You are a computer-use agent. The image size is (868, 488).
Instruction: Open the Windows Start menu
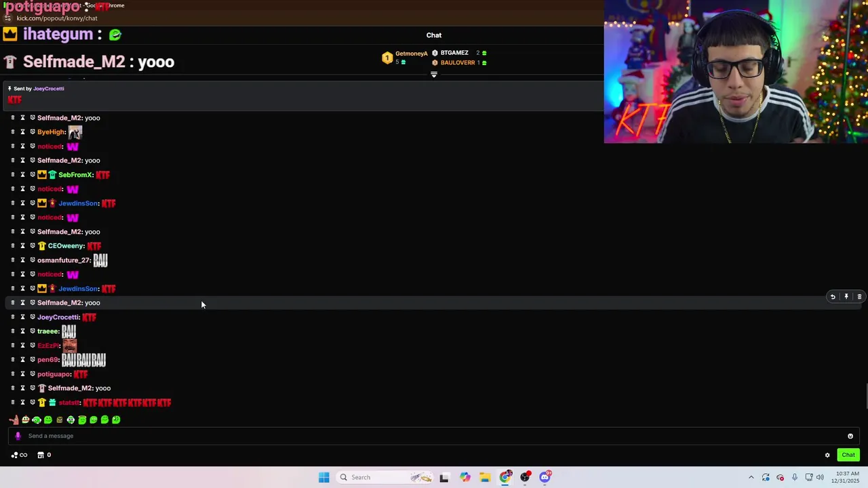coord(323,477)
